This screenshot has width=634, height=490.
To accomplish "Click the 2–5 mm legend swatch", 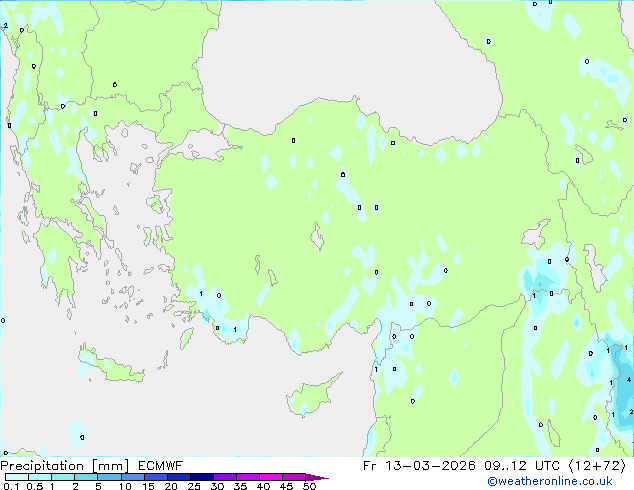I will (x=86, y=477).
